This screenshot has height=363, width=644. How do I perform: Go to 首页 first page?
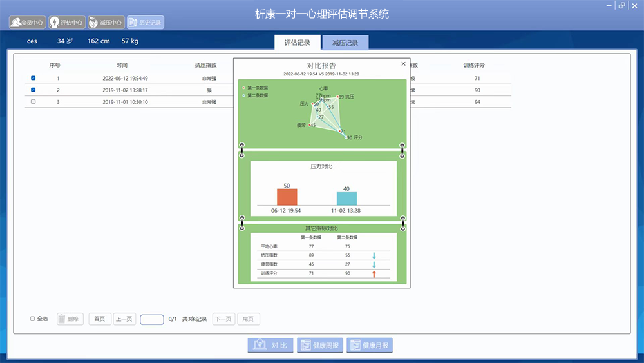[x=99, y=319]
